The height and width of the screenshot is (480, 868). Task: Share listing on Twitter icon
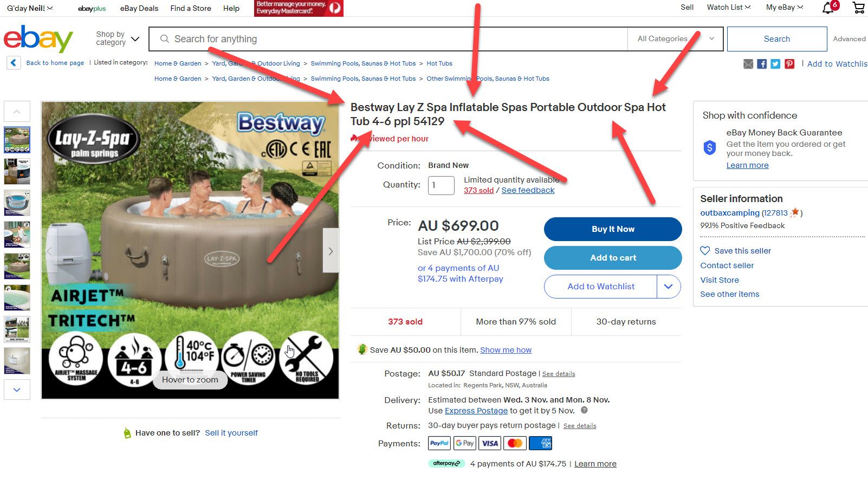pyautogui.click(x=775, y=64)
